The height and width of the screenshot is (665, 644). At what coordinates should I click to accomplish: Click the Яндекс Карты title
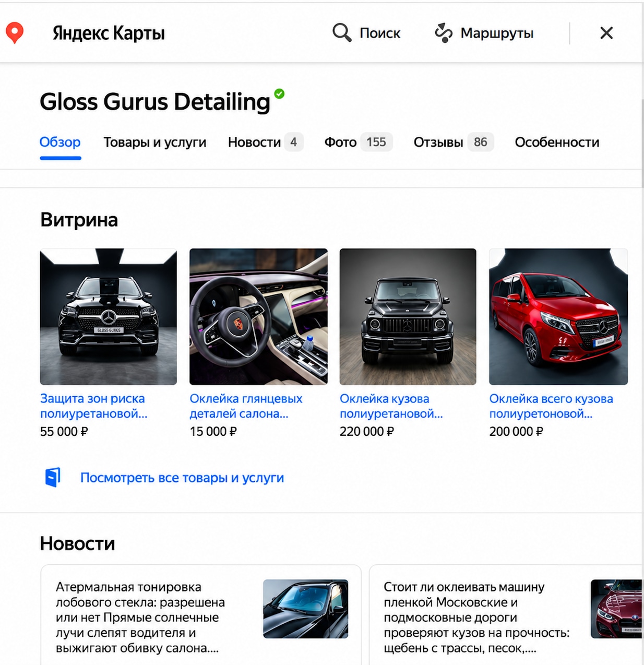coord(109,33)
